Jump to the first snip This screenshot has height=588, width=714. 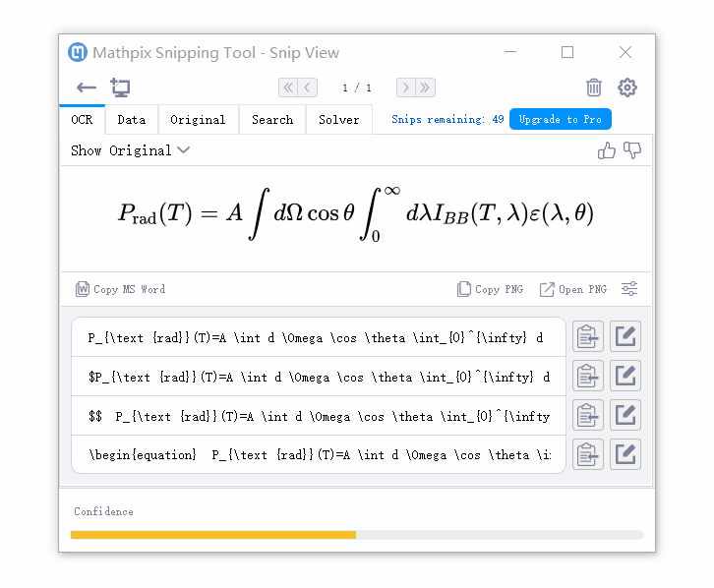pos(288,88)
